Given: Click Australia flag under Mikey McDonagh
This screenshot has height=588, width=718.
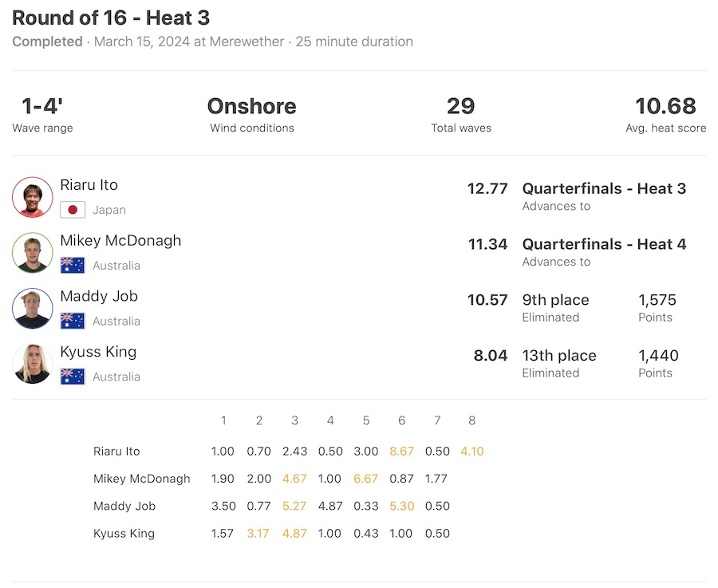Looking at the screenshot, I should [73, 266].
